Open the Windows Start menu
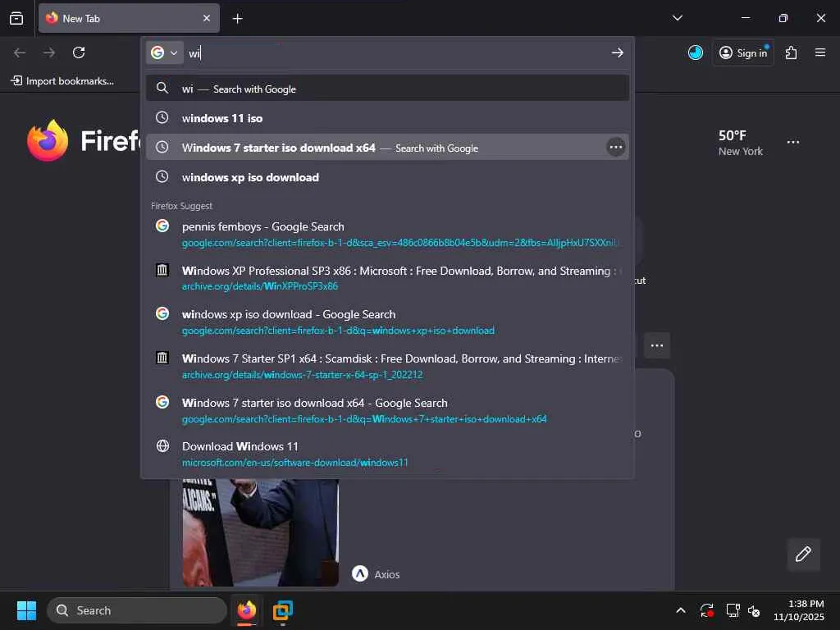 point(26,610)
